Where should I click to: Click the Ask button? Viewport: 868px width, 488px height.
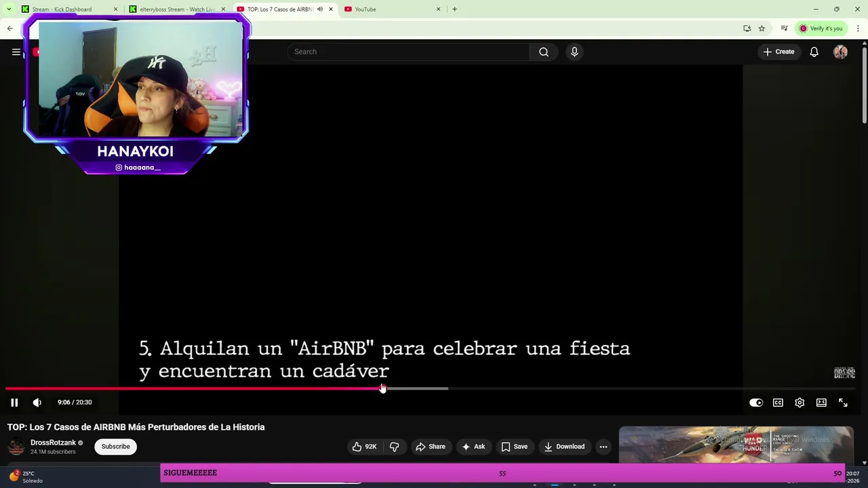point(473,447)
